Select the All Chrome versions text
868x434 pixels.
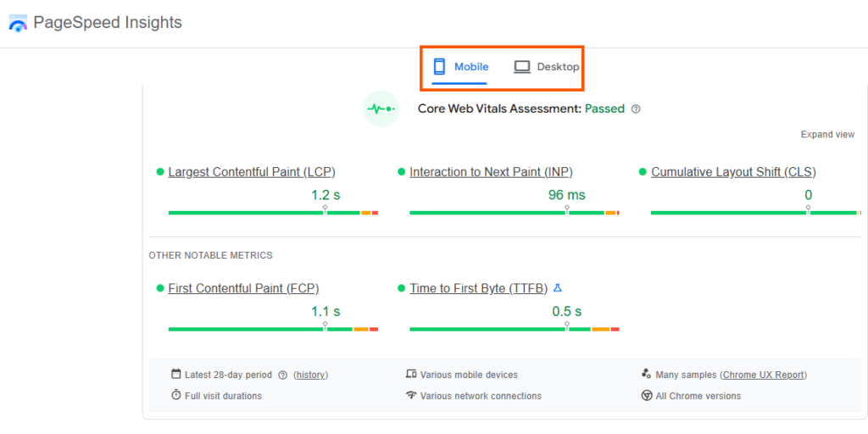coord(698,396)
